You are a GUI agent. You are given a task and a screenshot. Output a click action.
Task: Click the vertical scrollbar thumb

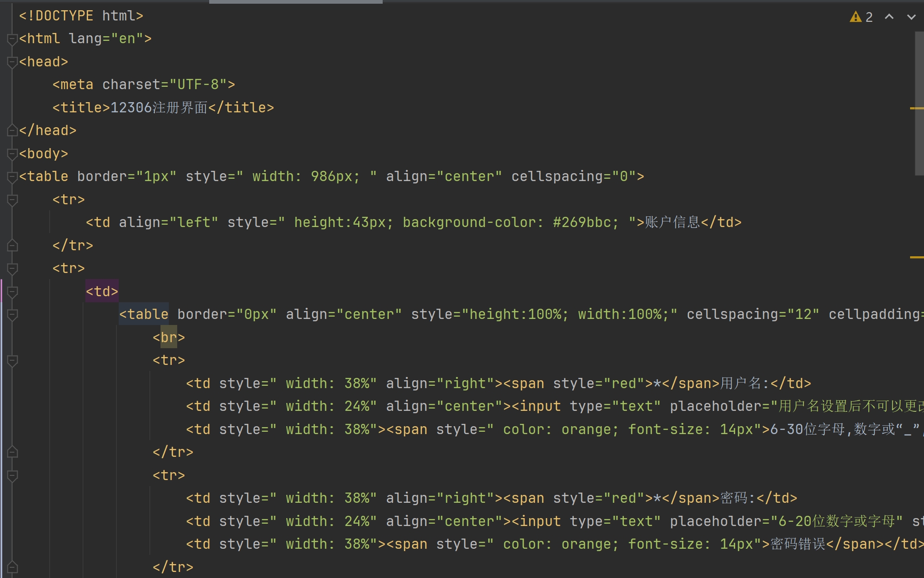919,103
